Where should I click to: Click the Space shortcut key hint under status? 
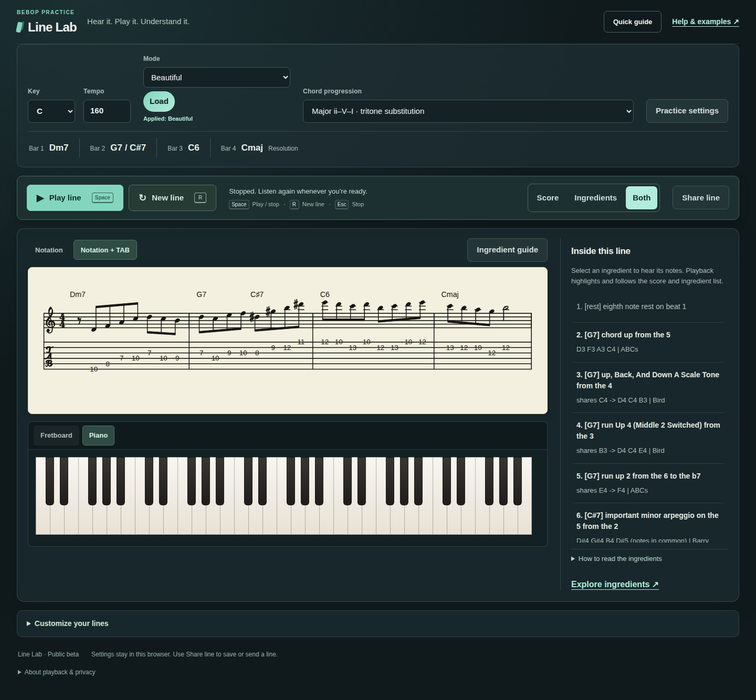pyautogui.click(x=239, y=204)
